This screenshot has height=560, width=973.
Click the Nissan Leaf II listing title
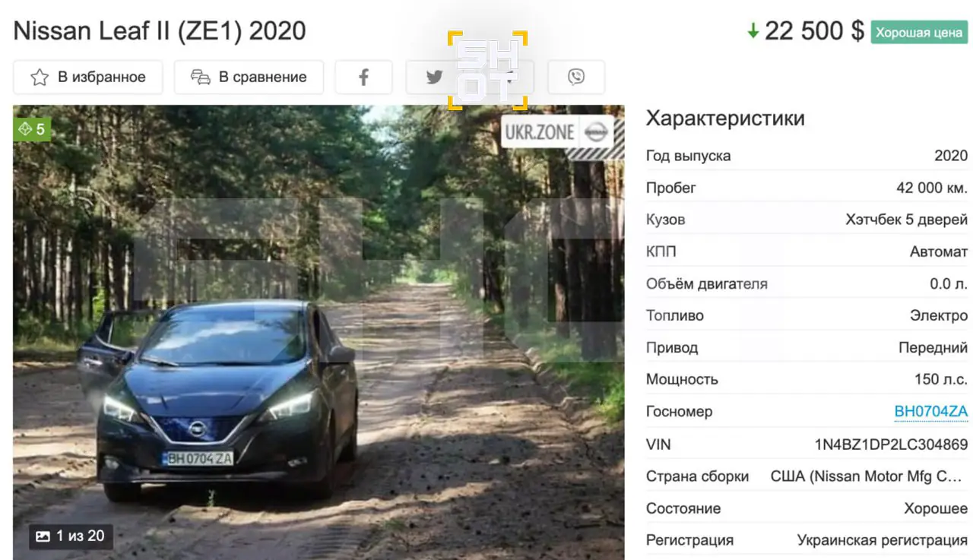[x=160, y=31]
